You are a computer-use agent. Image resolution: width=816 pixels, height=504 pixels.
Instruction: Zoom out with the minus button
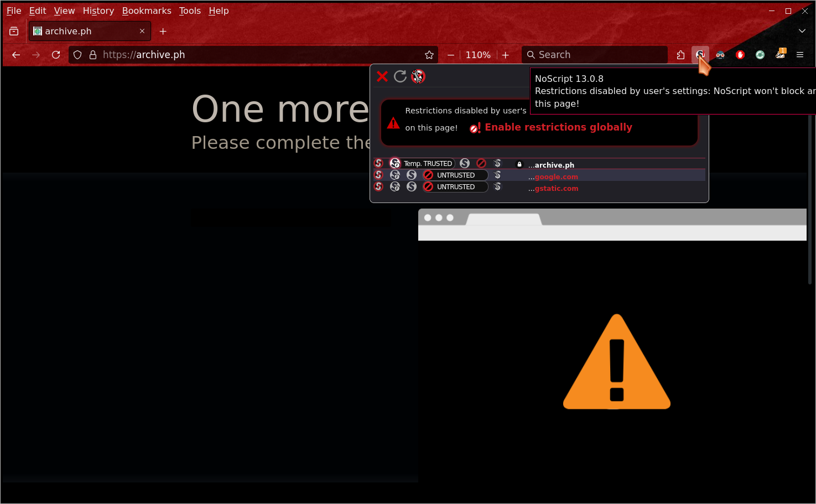coord(451,55)
